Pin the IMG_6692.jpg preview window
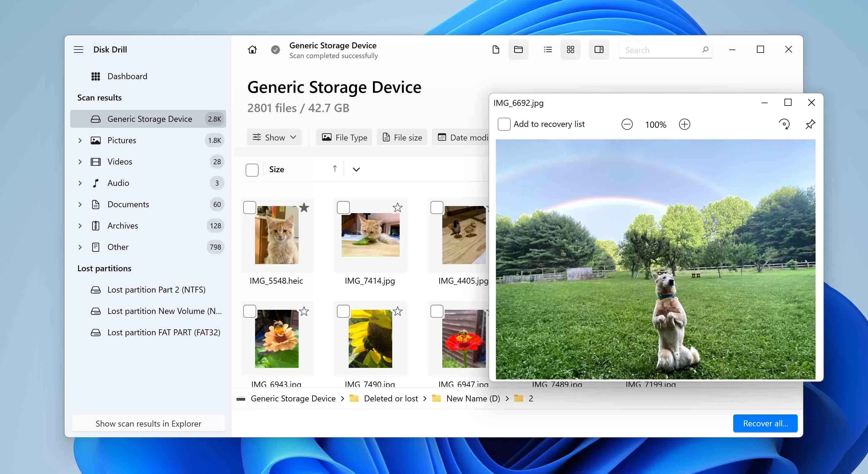 pos(811,124)
